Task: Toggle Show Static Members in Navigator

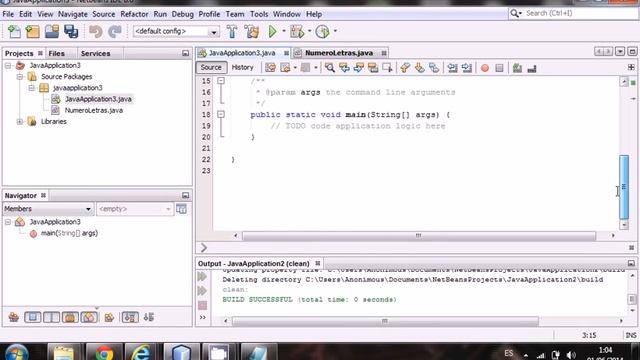Action: [x=51, y=317]
